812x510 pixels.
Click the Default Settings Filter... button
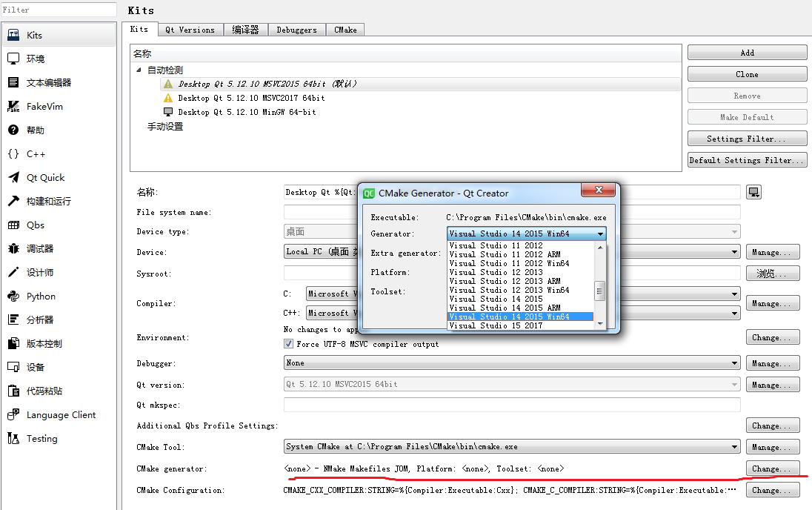(748, 160)
